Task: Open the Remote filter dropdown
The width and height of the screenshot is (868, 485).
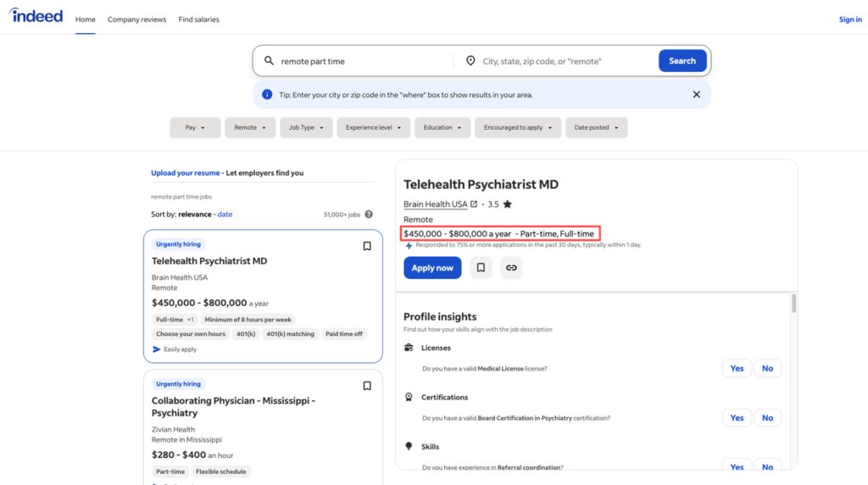Action: [x=250, y=127]
